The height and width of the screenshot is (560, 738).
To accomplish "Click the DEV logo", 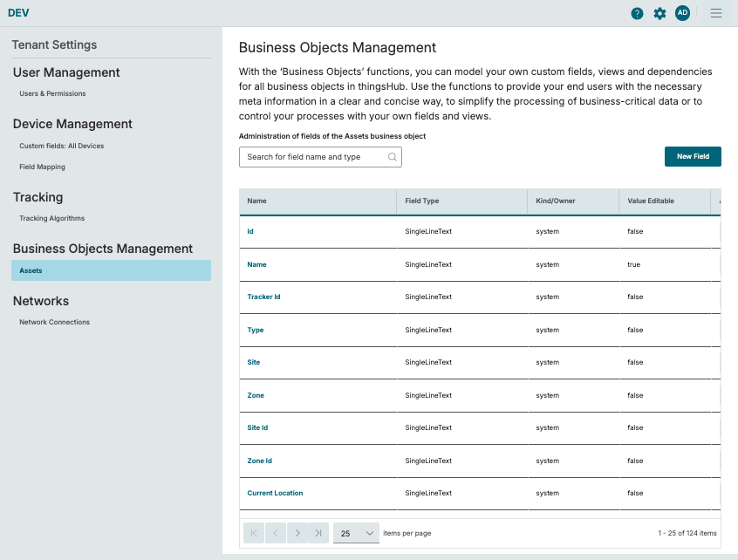I will click(x=18, y=13).
